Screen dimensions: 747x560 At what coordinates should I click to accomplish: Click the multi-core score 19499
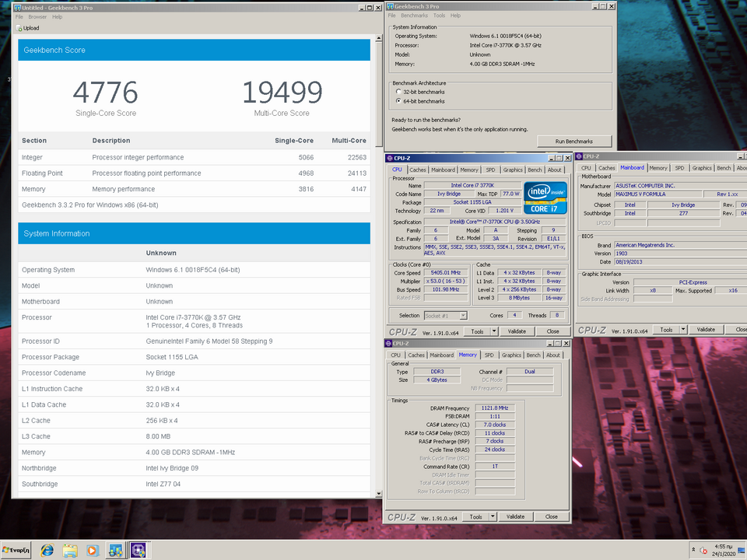point(282,93)
